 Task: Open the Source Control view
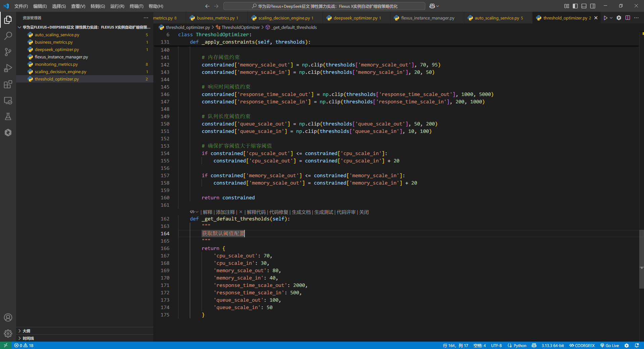8,52
